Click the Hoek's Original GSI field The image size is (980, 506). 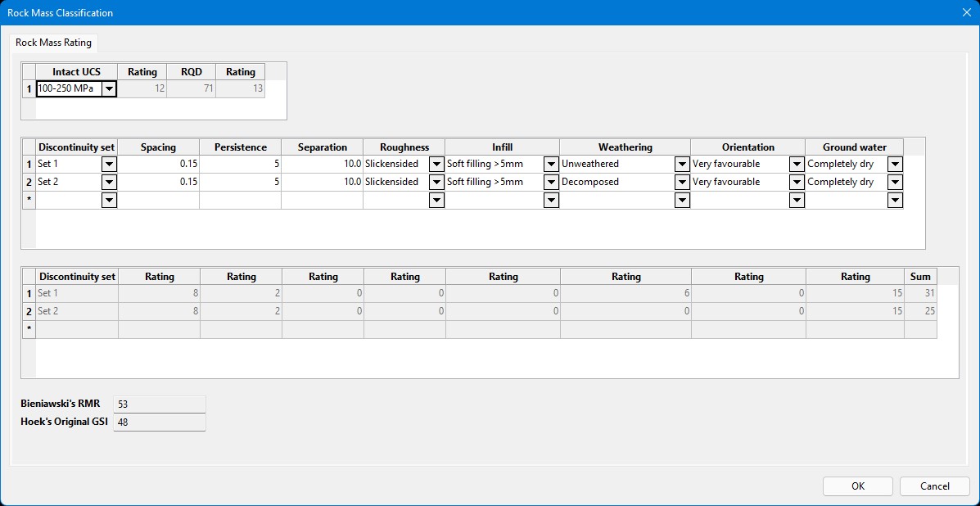click(x=159, y=422)
